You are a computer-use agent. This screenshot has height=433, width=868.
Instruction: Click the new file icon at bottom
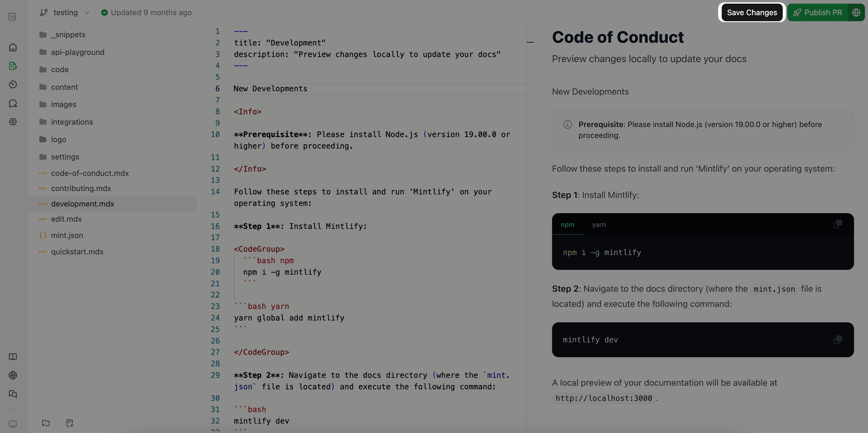pyautogui.click(x=70, y=423)
